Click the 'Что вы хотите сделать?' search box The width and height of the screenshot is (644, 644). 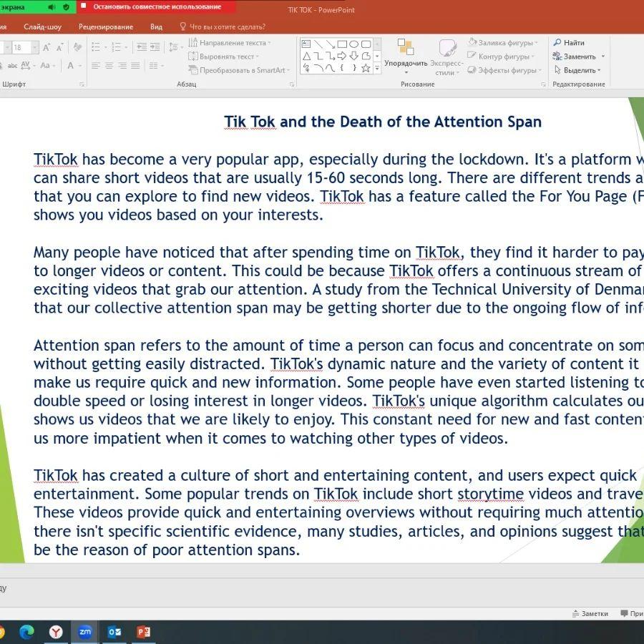(223, 27)
